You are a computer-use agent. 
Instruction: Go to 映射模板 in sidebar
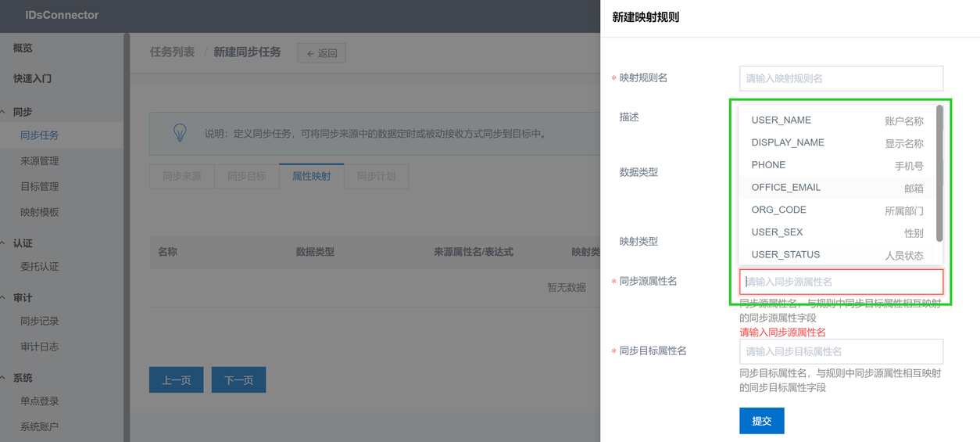click(x=39, y=212)
